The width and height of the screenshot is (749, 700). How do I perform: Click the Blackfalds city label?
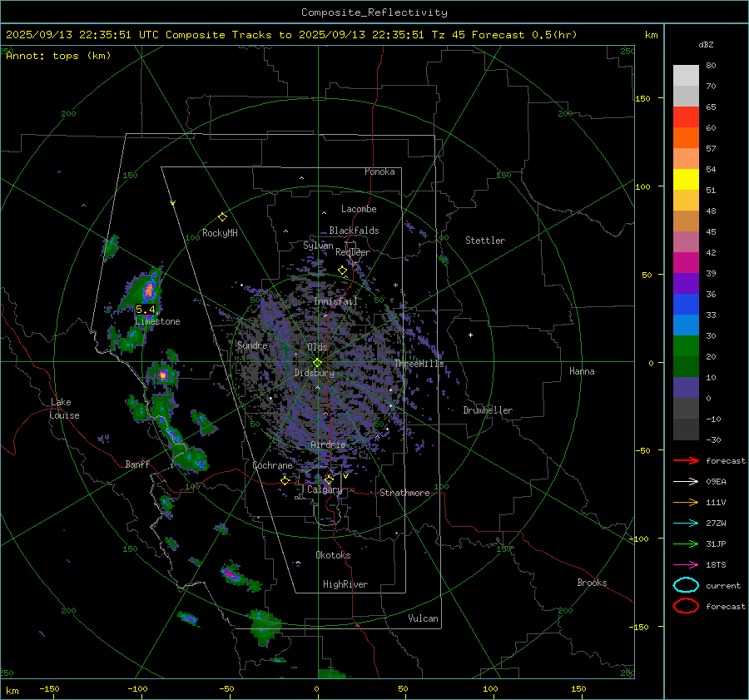pos(354,231)
